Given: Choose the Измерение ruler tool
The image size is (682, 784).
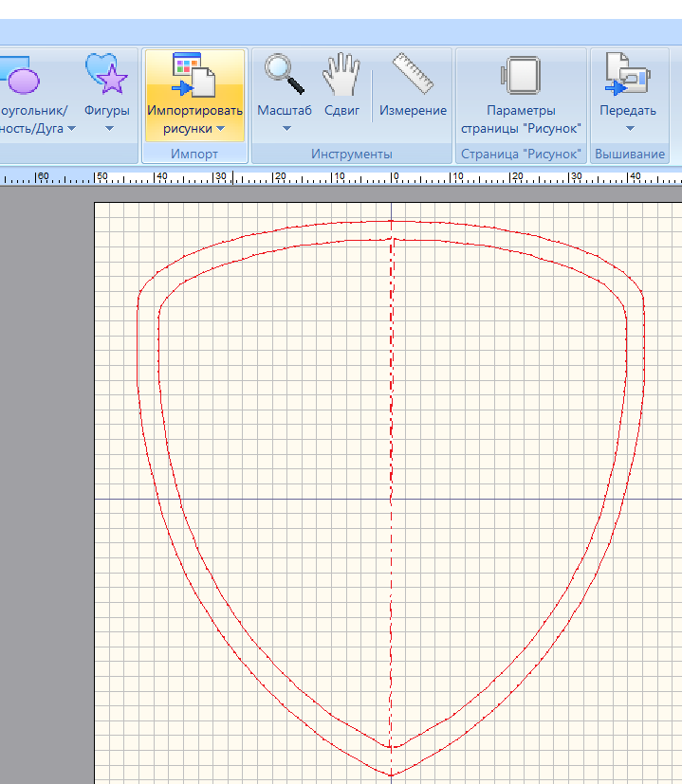Looking at the screenshot, I should click(x=413, y=74).
